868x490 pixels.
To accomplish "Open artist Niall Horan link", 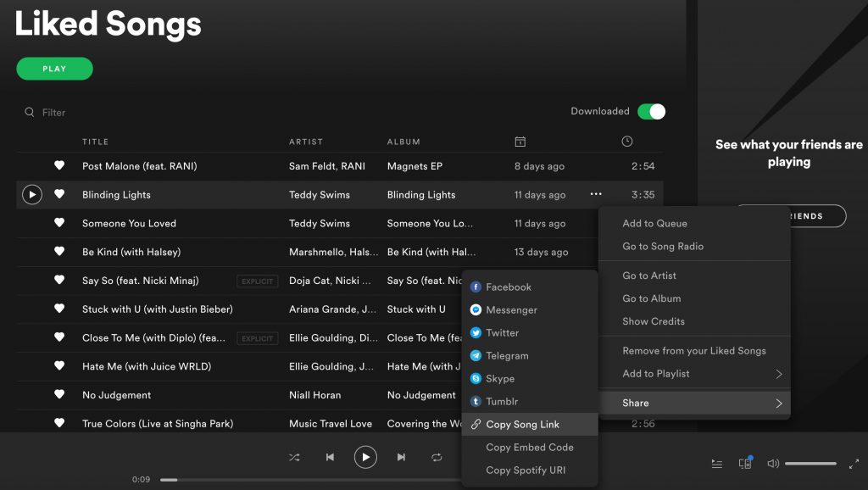I will coord(315,395).
